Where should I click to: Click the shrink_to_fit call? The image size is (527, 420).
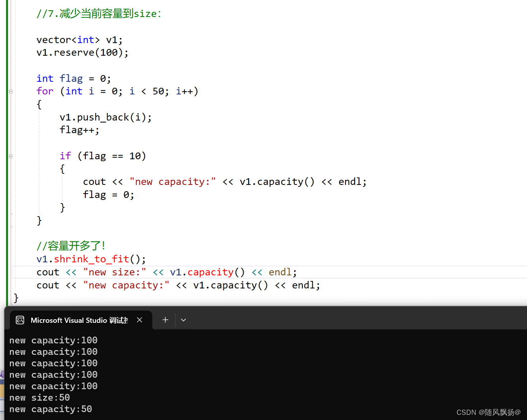click(x=91, y=259)
